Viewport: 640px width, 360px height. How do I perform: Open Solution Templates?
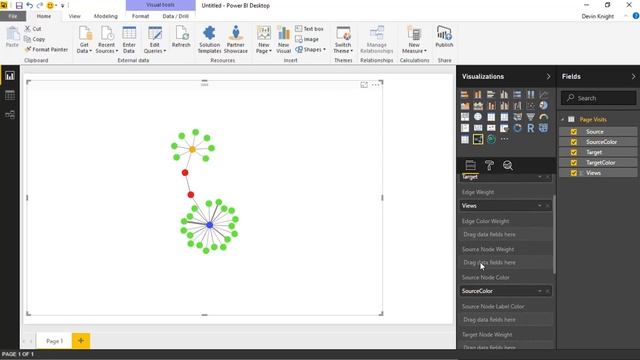click(x=209, y=40)
